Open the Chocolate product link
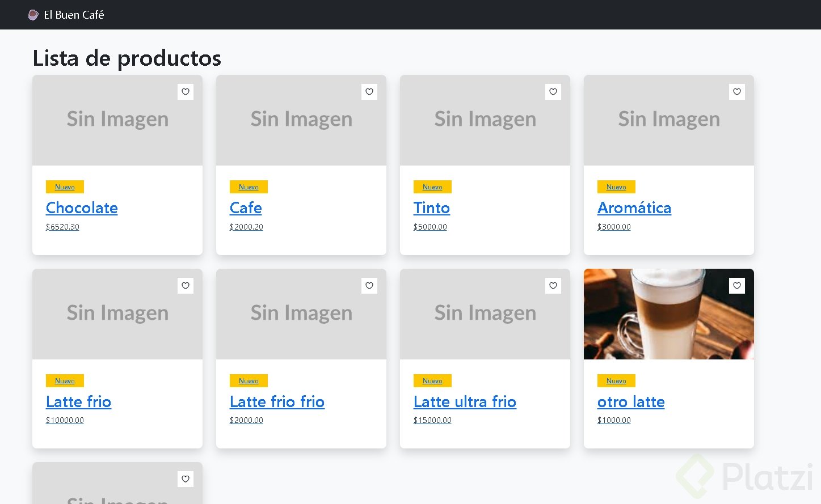The width and height of the screenshot is (821, 504). coord(82,208)
